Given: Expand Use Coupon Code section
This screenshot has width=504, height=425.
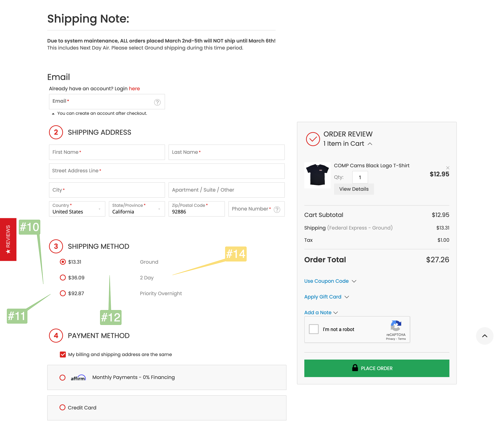Looking at the screenshot, I should point(330,281).
